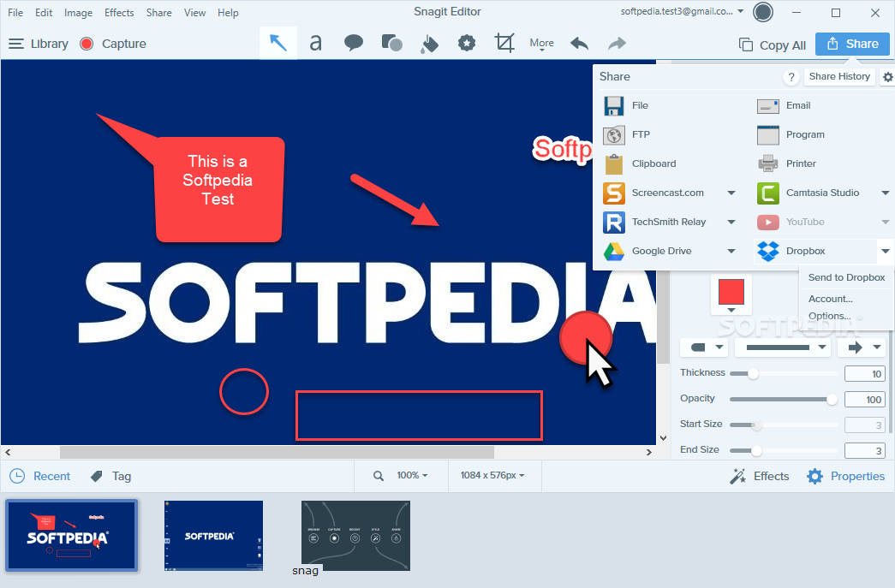Select the Text tool

(x=316, y=43)
